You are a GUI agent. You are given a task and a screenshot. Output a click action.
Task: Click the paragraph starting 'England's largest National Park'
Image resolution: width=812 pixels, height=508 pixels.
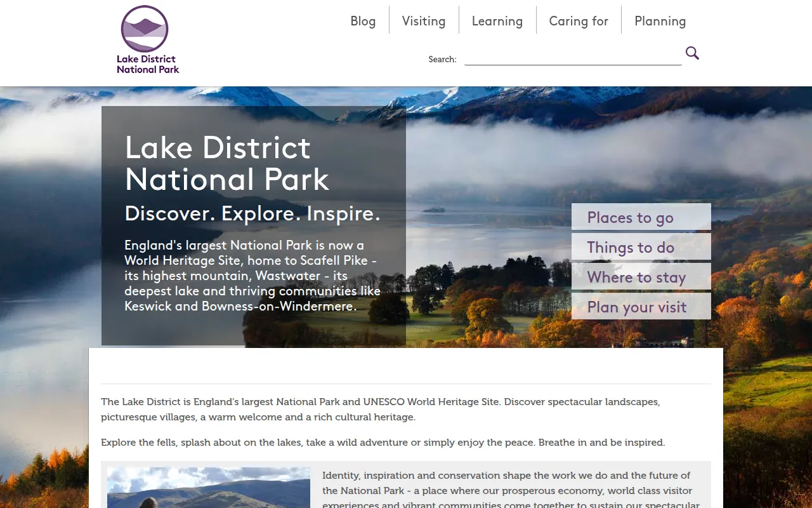[252, 276]
